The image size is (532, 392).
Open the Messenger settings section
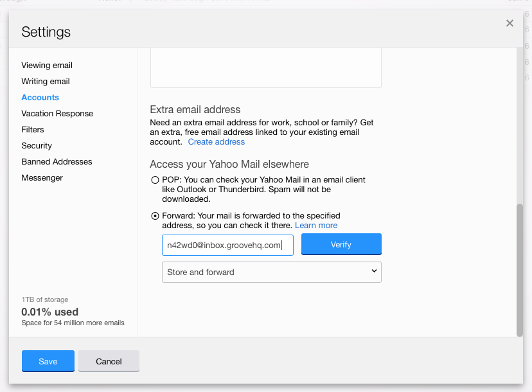click(x=42, y=178)
